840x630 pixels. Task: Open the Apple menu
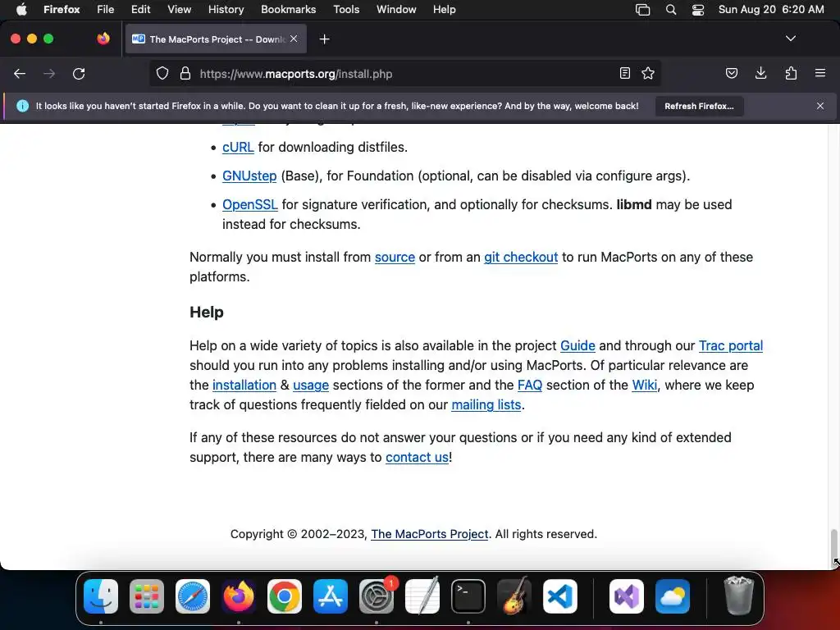click(x=21, y=10)
